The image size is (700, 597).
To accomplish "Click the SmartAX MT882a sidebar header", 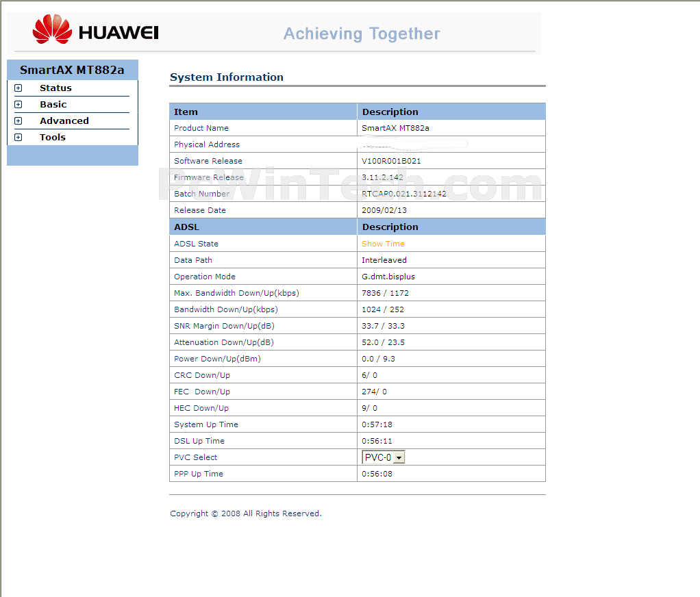I will pos(73,70).
